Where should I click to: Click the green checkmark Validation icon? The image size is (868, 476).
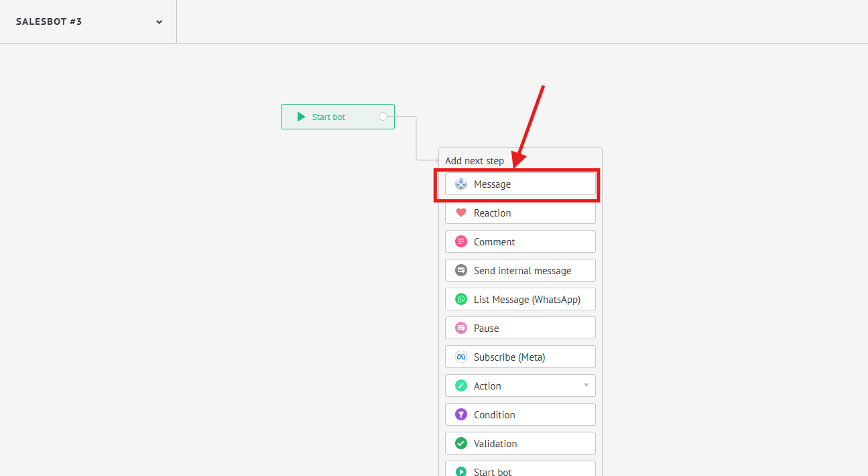click(461, 443)
